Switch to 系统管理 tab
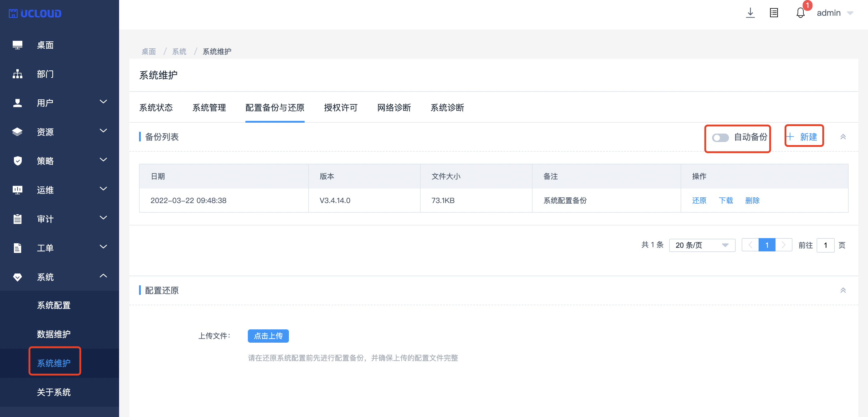 tap(209, 108)
